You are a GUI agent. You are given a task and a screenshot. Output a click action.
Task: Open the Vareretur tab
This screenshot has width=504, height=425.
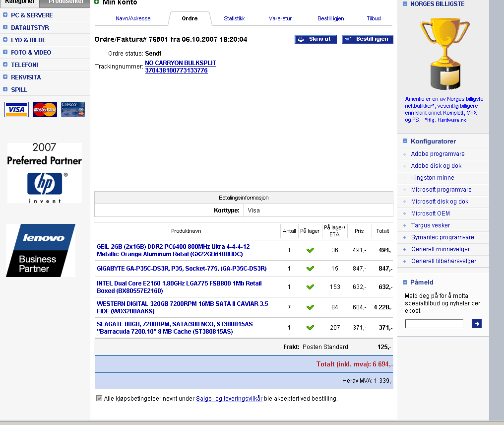pos(280,18)
